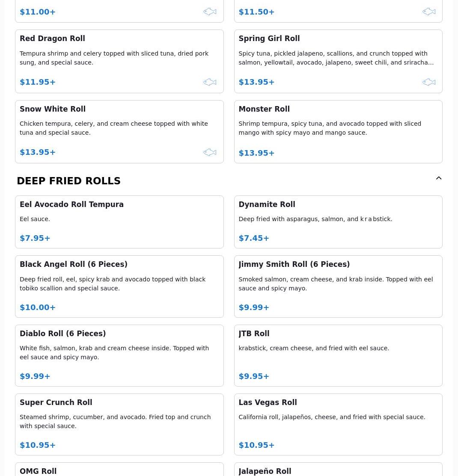Click the OMG Roll title
The image size is (458, 476).
coord(38,471)
